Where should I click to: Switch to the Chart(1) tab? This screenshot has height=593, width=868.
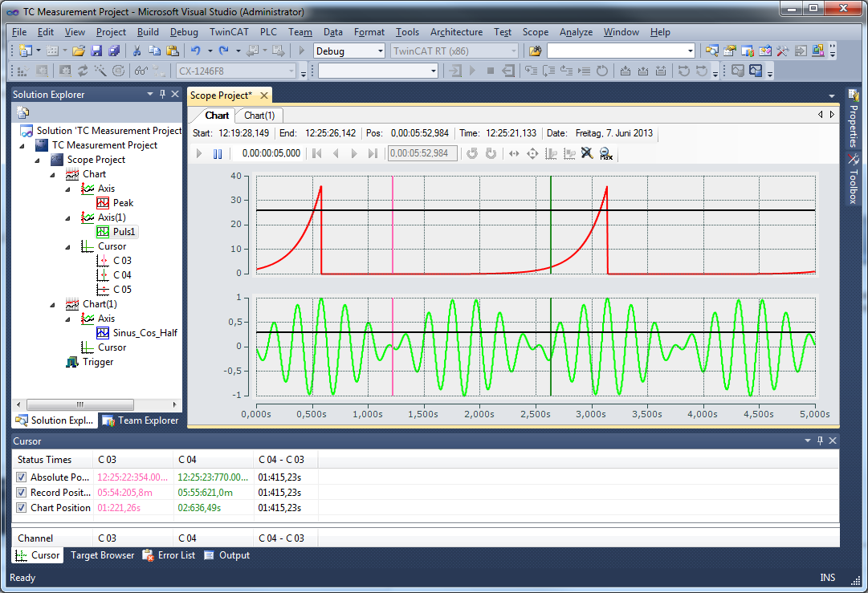coord(259,116)
